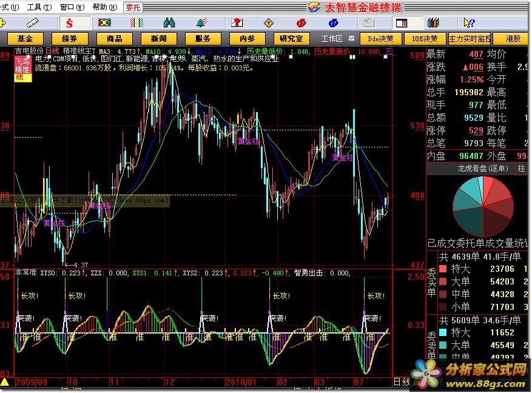Screen dimensions: 532x393
Task: Activate the help cursor question icon
Action: coord(470,23)
